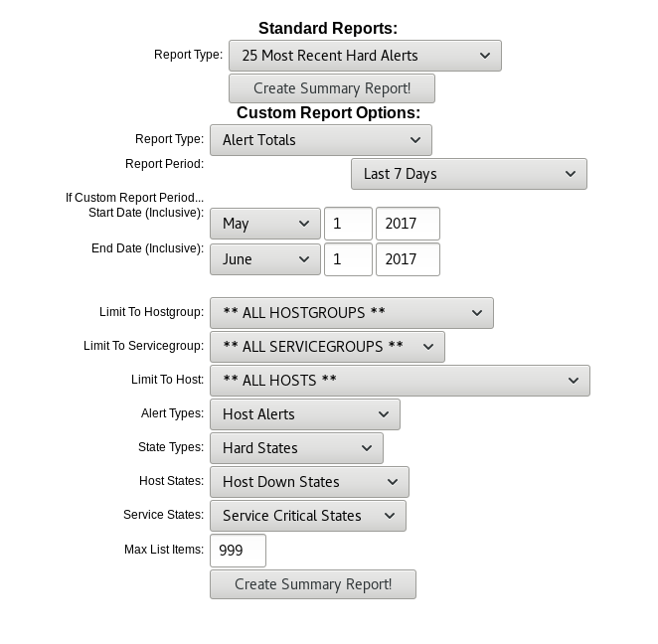The height and width of the screenshot is (644, 658).
Task: Select the Start Date month dropdown
Action: (264, 224)
